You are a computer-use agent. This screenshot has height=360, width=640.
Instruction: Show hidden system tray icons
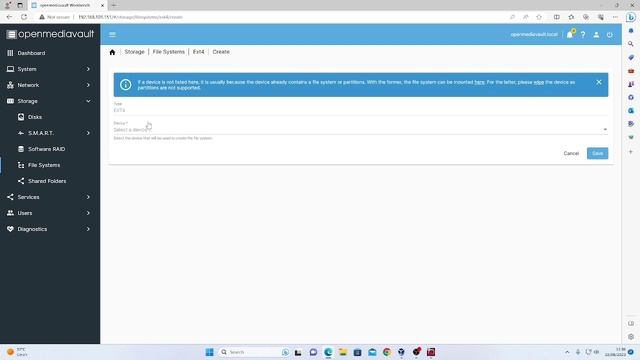click(567, 352)
